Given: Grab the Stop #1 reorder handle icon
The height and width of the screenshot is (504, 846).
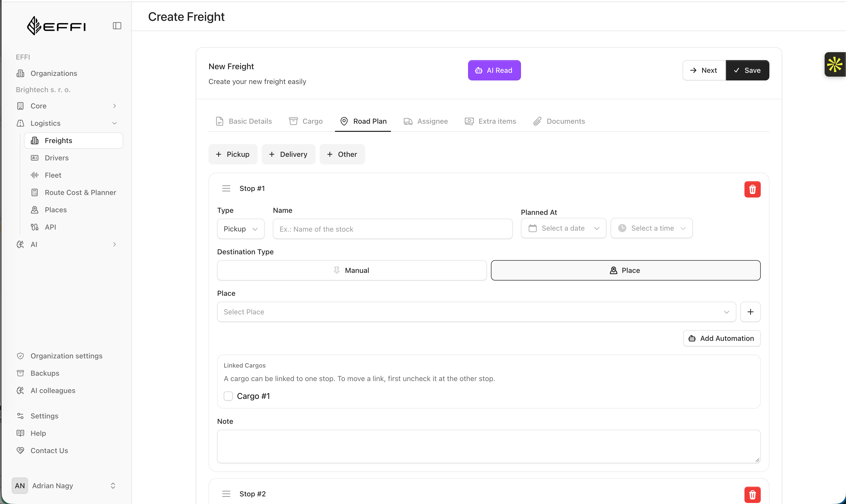Looking at the screenshot, I should click(226, 188).
